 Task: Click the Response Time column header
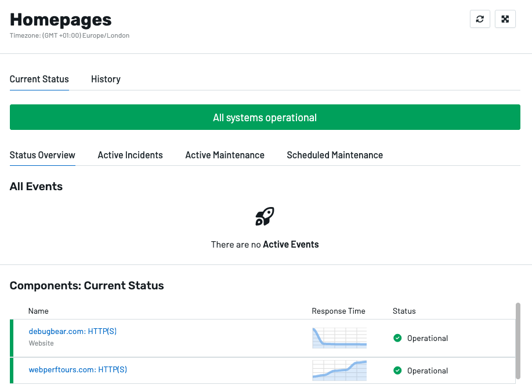pyautogui.click(x=338, y=311)
